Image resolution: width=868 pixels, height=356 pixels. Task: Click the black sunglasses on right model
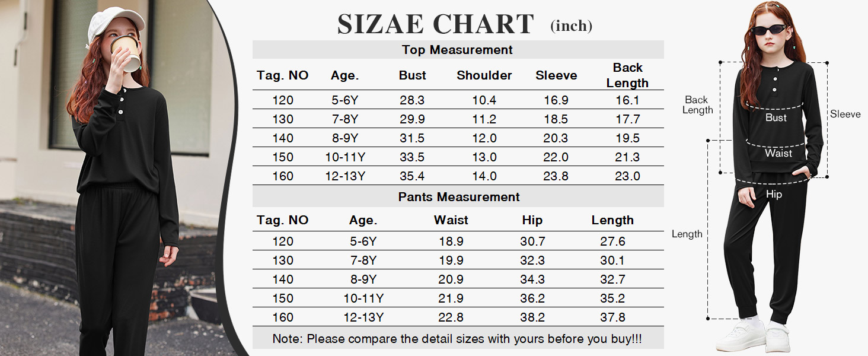(x=768, y=30)
